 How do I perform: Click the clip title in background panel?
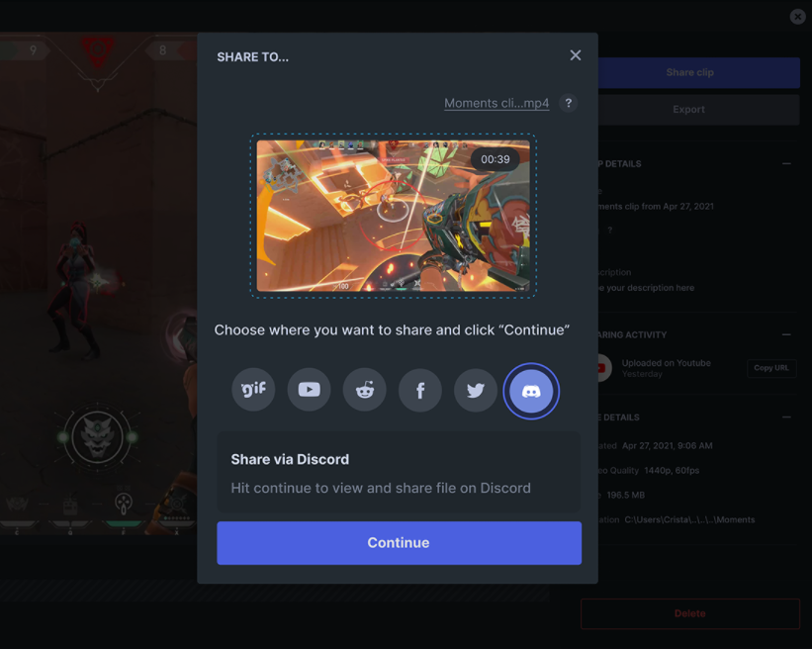[x=656, y=206]
